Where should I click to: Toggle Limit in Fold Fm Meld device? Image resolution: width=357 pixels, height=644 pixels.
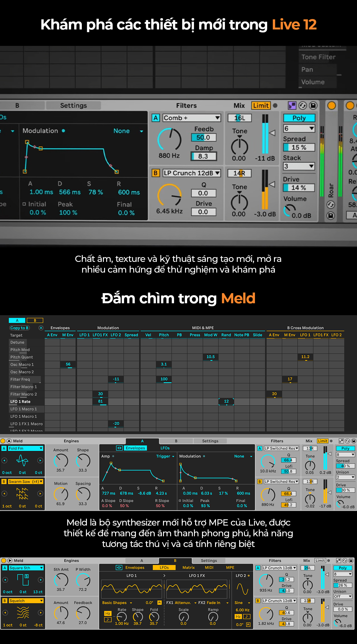pos(322,441)
